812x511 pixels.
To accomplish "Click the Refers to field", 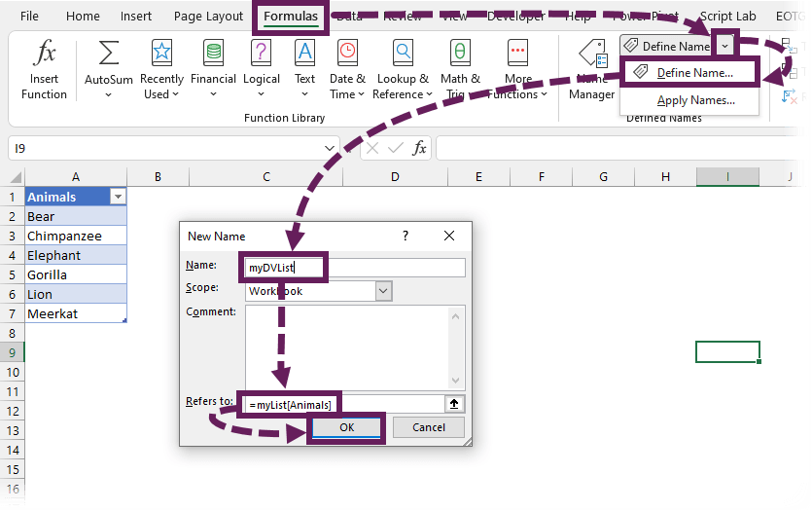I will pos(344,404).
